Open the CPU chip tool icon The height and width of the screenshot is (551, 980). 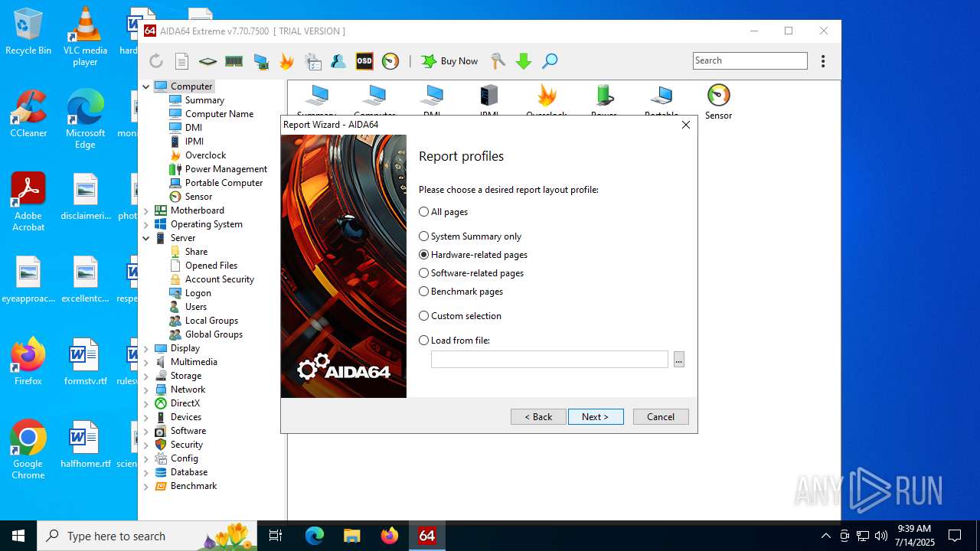(x=207, y=61)
